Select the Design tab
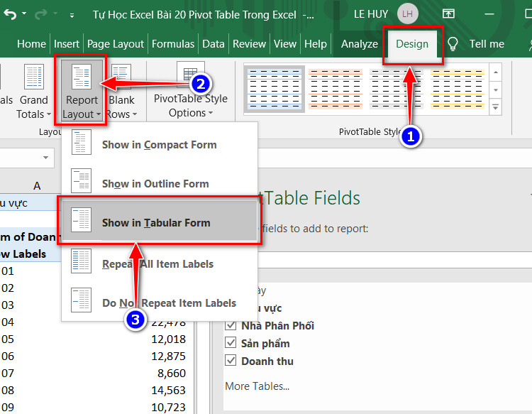 pos(412,44)
